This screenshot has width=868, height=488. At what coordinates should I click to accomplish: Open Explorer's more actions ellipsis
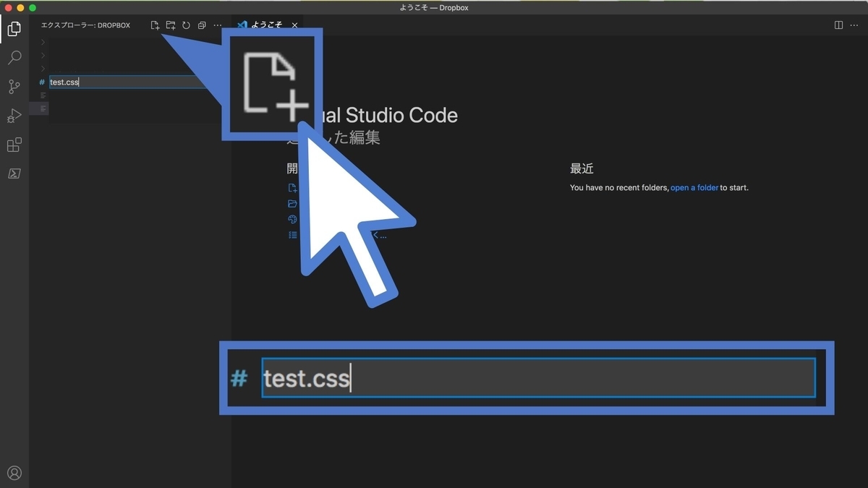tap(218, 25)
